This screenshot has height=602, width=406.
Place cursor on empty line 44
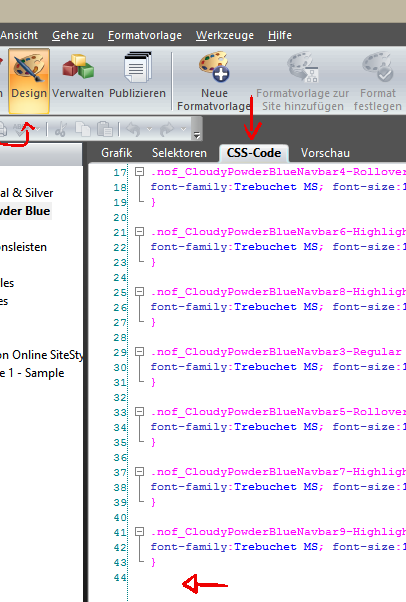point(265,577)
